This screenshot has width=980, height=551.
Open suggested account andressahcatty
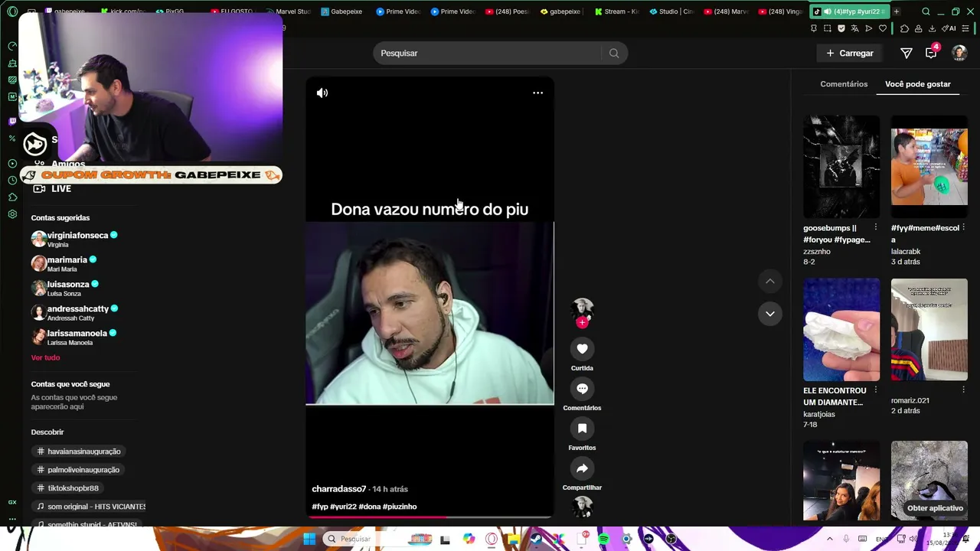(x=74, y=313)
